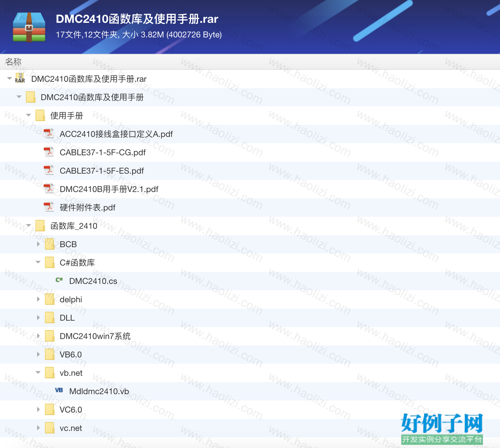
Task: Expand the delphi folder
Action: [38, 299]
